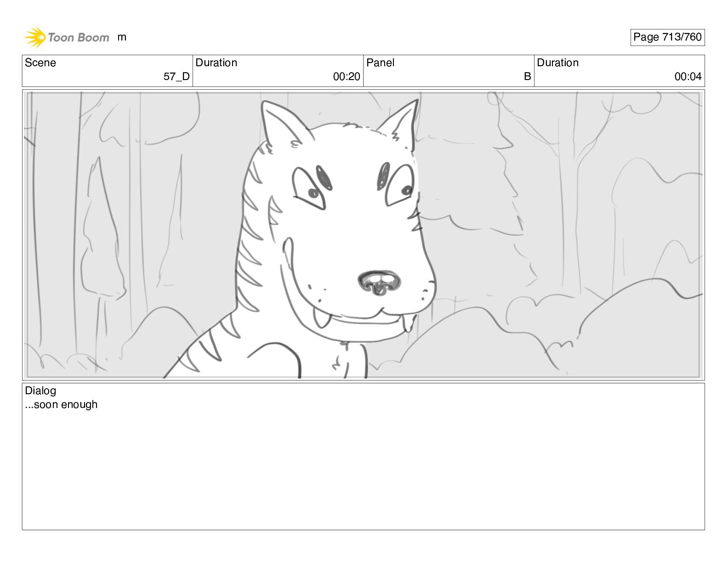
Task: Click the dialog text '...soon enough'
Action: (x=61, y=405)
